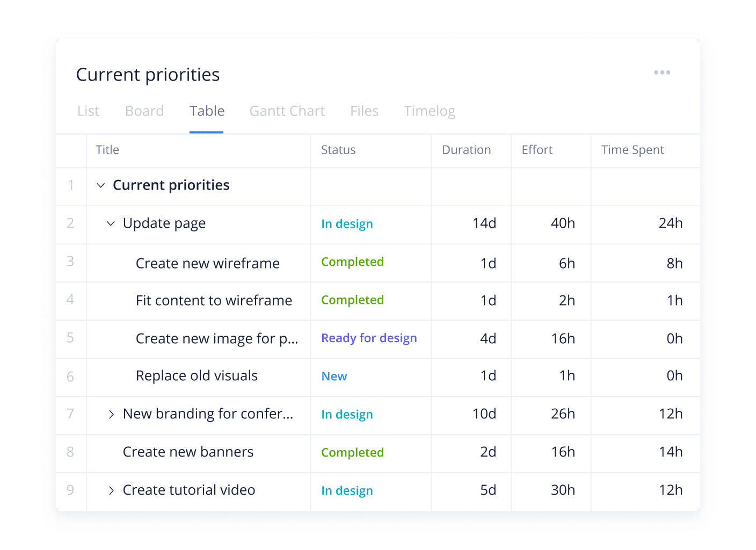The image size is (756, 550).
Task: Edit the 16h effort for Create new banners
Action: point(563,452)
